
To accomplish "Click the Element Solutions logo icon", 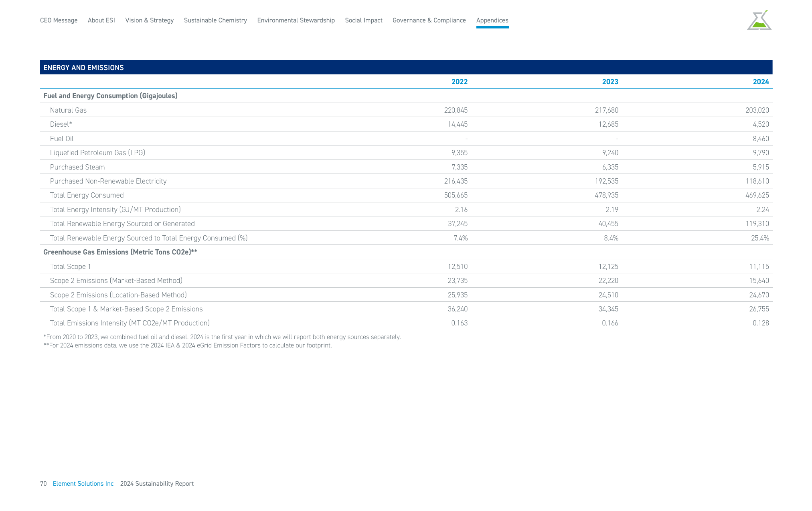I will coord(759,20).
